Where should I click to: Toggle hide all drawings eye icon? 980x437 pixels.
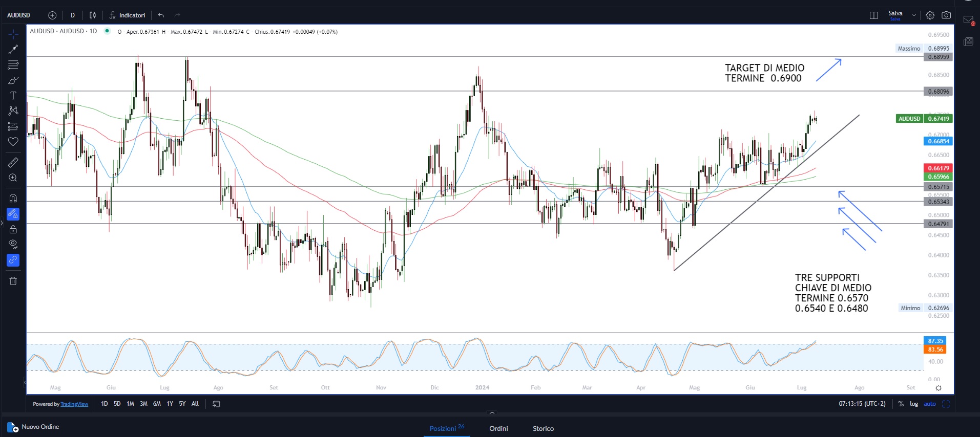(13, 244)
